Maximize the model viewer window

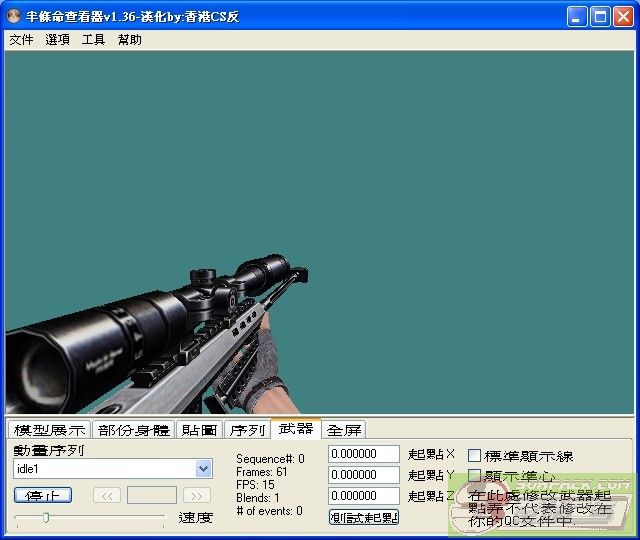pyautogui.click(x=600, y=16)
